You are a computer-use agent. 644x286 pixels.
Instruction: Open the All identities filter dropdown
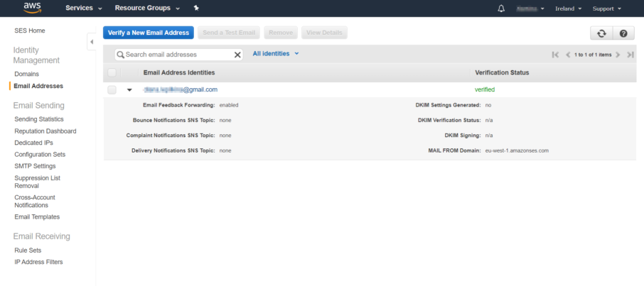(276, 53)
